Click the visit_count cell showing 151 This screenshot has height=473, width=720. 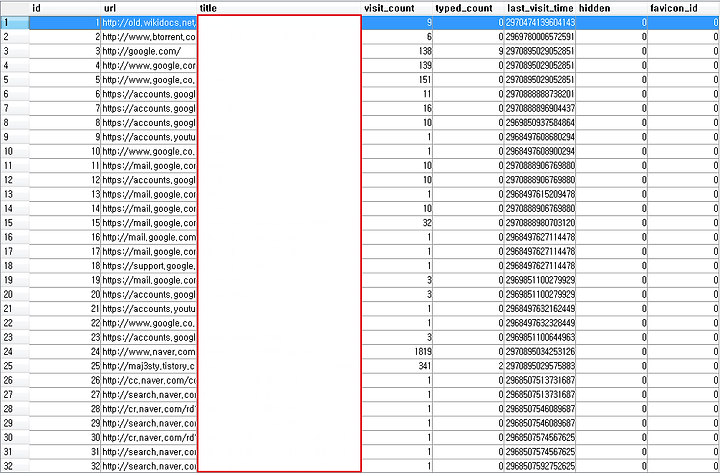tap(397, 79)
